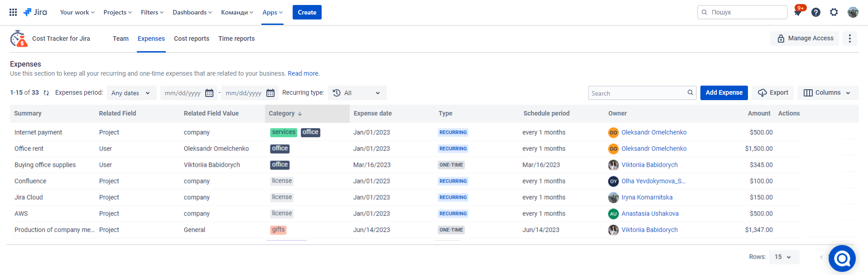Click the green services category tag
Screen dimensions: 868x275
click(x=284, y=132)
